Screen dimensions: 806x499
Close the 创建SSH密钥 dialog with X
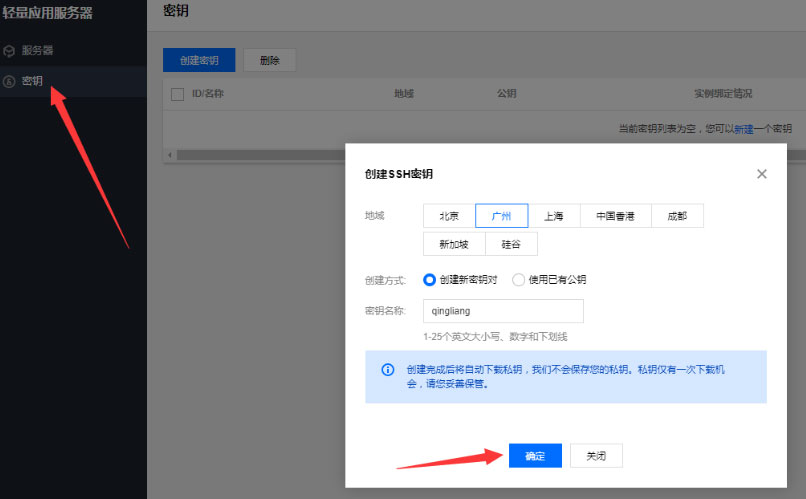[x=762, y=174]
